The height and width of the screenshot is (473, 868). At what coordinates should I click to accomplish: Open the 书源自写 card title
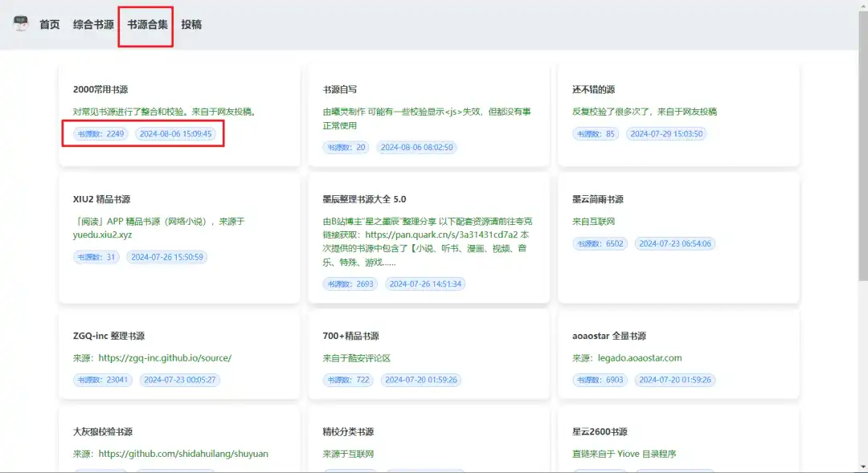pyautogui.click(x=340, y=90)
